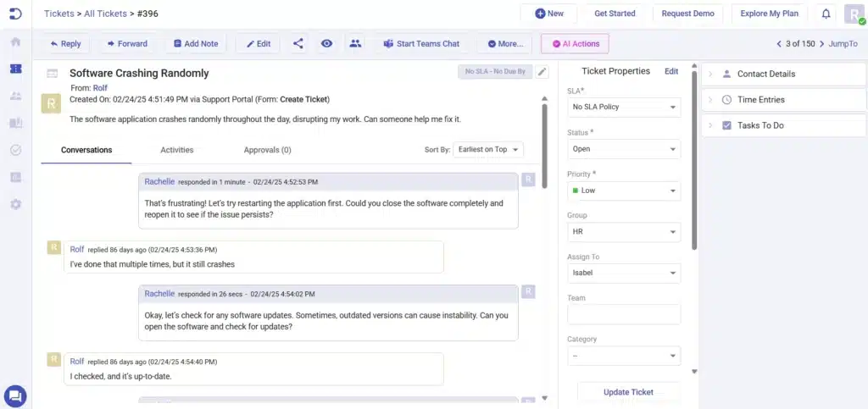Click the Reply button
This screenshot has width=868, height=409.
(65, 44)
